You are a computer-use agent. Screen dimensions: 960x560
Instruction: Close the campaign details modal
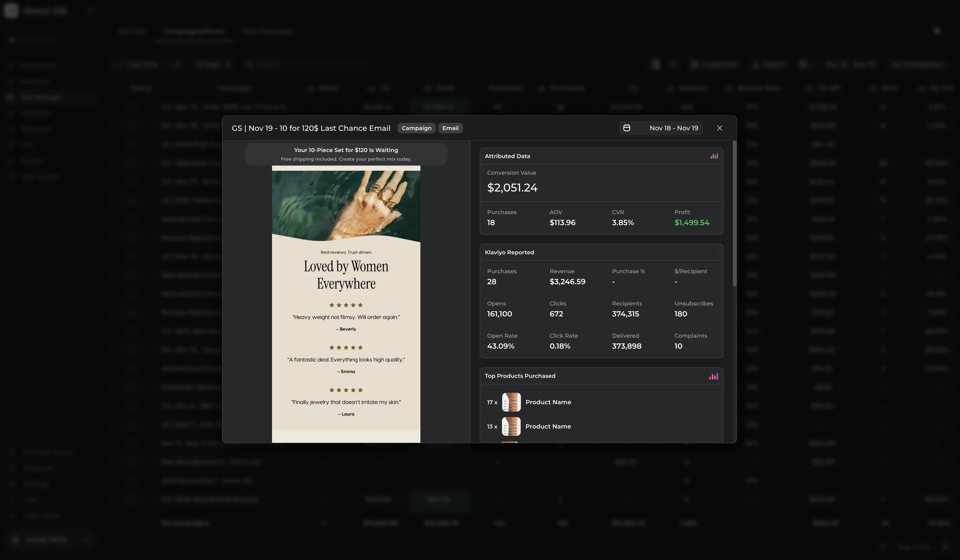tap(719, 128)
